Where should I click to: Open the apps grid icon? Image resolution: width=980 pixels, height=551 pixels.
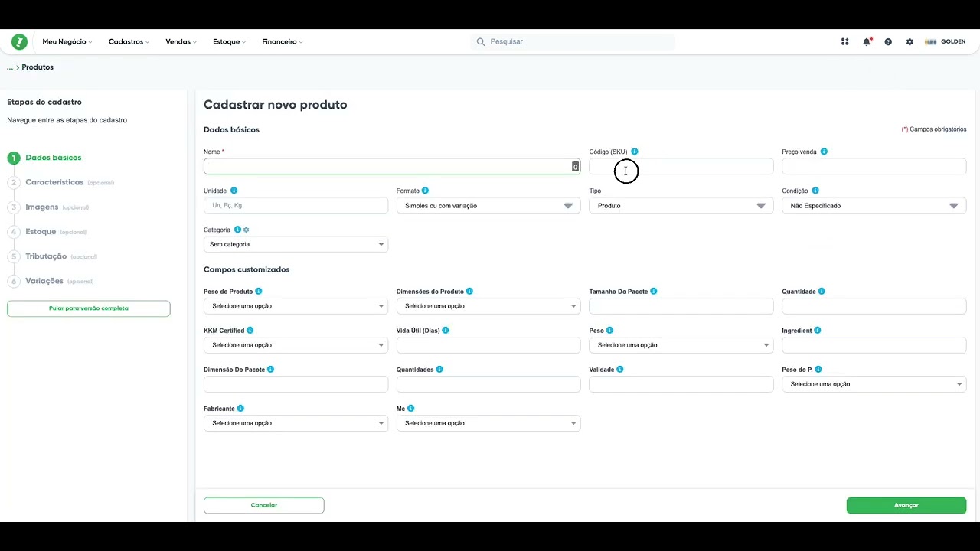pos(845,42)
